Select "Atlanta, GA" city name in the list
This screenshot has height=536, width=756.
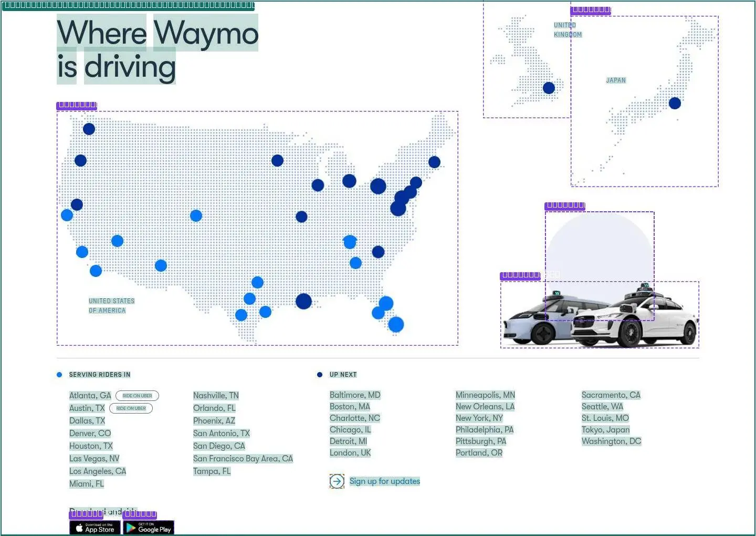click(90, 396)
